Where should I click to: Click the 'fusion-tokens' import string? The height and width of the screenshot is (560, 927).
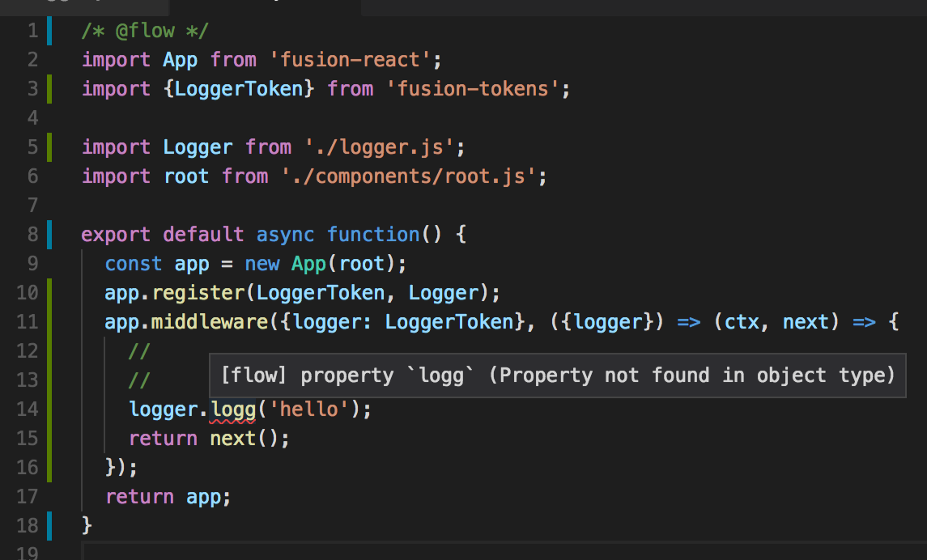(472, 88)
